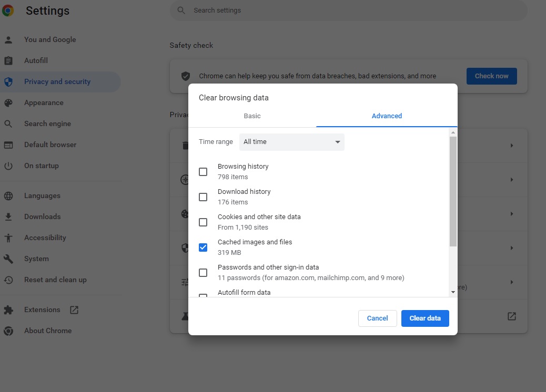The image size is (546, 392).
Task: Tick the Cookies and other site data checkbox
Action: (x=203, y=222)
